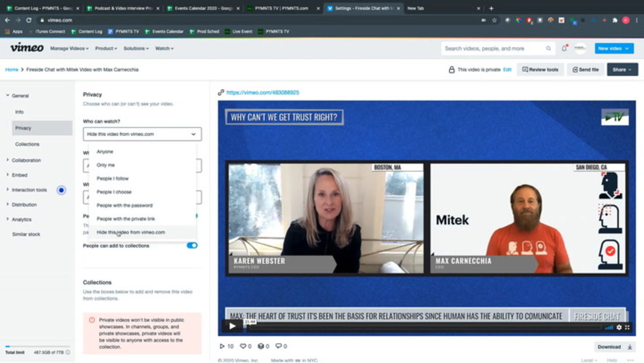Click the likes heart icon
Image resolution: width=644 pixels, height=363 pixels.
pos(243,346)
